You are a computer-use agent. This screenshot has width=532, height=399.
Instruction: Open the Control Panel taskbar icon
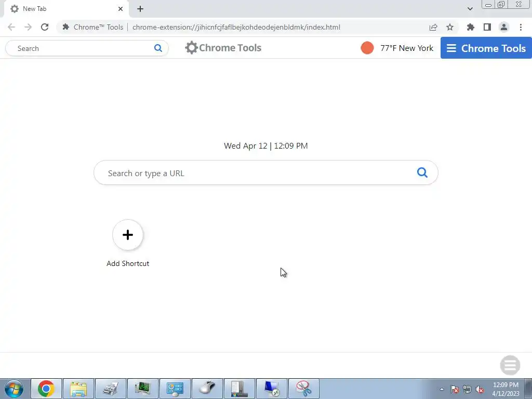coord(175,389)
